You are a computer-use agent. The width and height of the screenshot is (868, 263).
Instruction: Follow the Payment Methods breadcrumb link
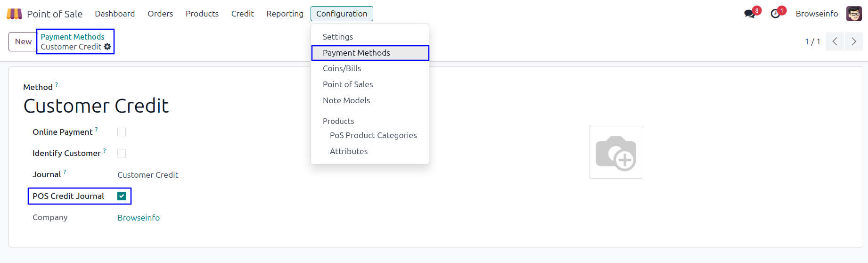coord(73,37)
